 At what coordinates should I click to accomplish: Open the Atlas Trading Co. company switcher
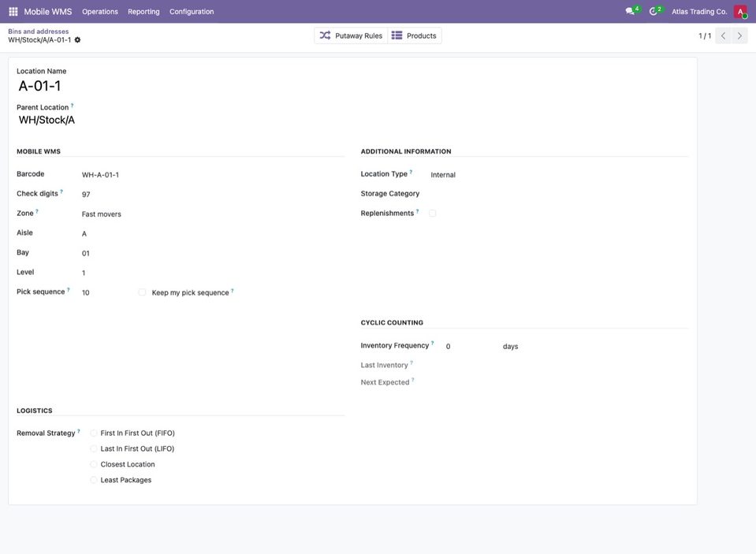tap(699, 12)
